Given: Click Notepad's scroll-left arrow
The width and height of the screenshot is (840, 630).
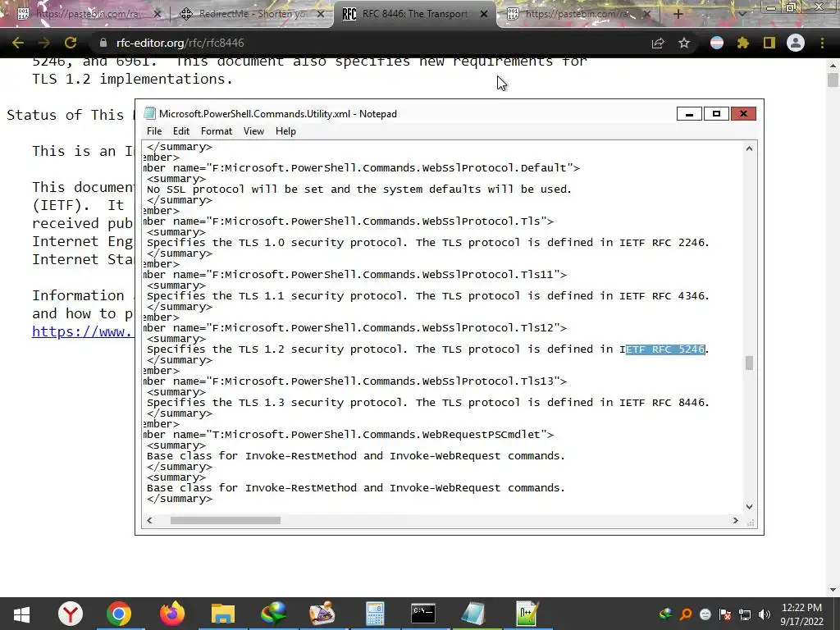Looking at the screenshot, I should 149,520.
